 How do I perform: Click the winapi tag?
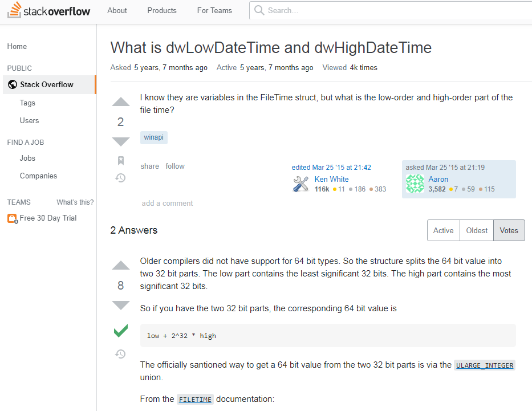(153, 137)
